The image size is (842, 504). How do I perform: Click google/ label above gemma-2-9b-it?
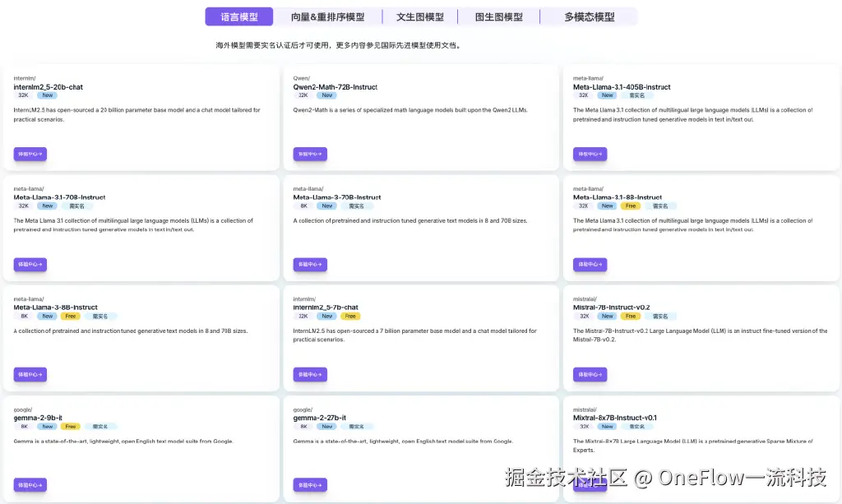(22, 409)
